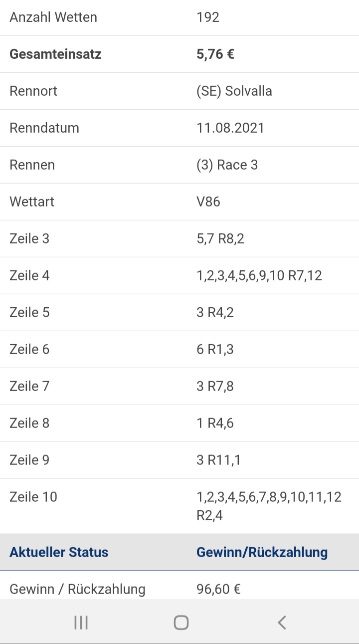
Task: Tap the Android recent apps icon
Action: tap(81, 623)
